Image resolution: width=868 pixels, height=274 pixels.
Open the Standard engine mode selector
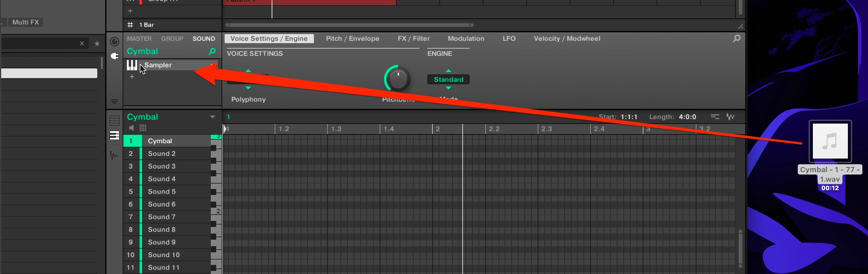pos(448,79)
